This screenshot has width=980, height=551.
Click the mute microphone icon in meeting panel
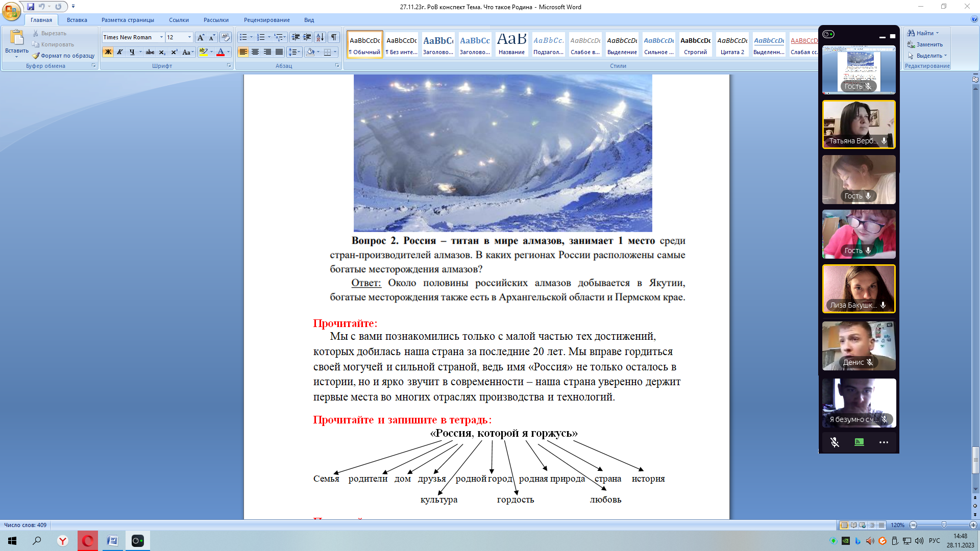point(835,442)
